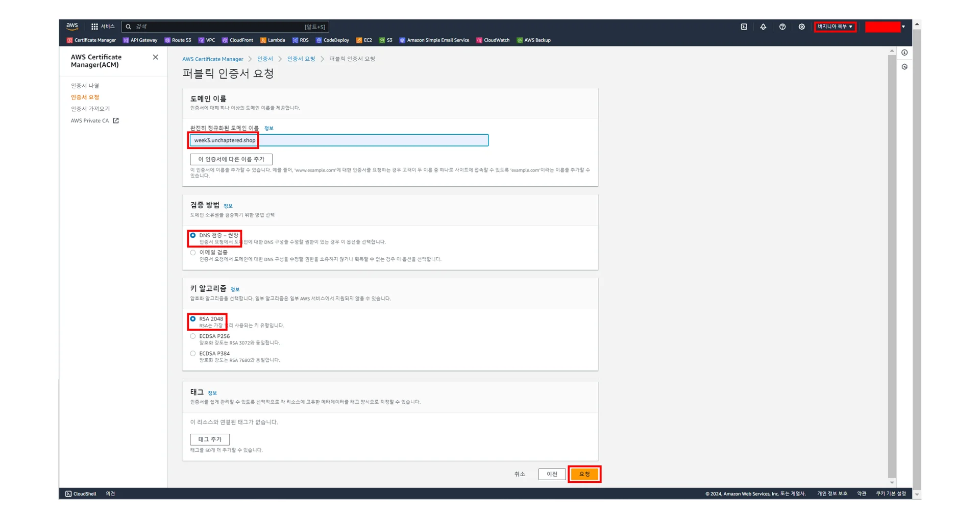The image size is (980, 519).
Task: Open Certificate Manager bookmark
Action: click(x=91, y=40)
